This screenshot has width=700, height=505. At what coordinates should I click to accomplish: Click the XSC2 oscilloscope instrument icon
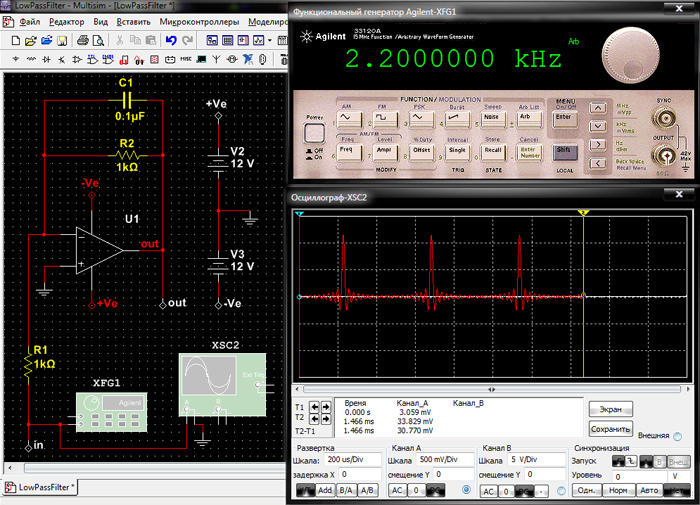222,384
